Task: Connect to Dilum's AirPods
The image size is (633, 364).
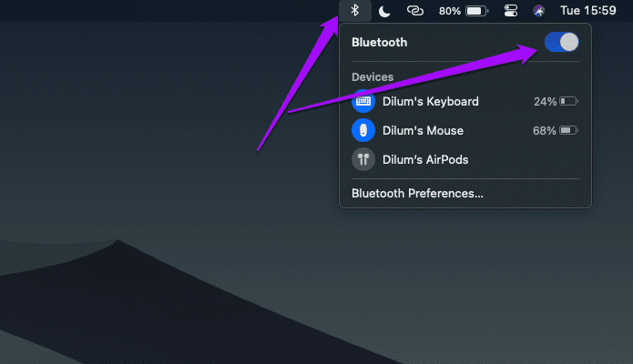Action: click(x=465, y=159)
